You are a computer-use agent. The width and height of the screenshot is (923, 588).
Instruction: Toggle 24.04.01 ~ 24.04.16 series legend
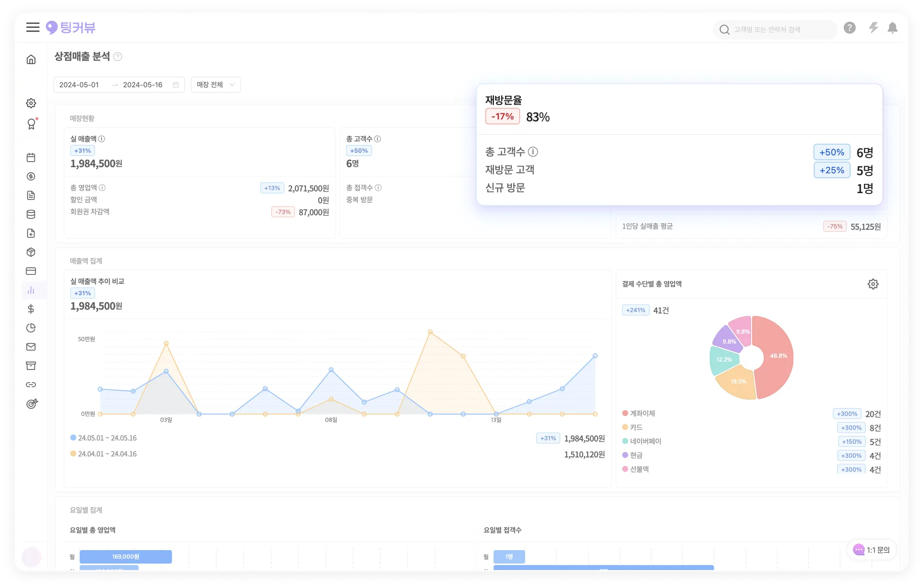[104, 454]
